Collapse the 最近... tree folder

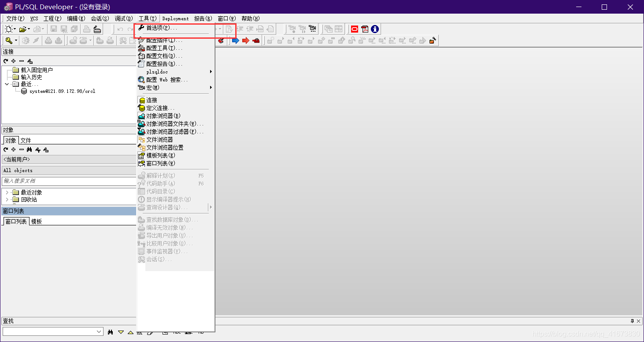[x=7, y=84]
